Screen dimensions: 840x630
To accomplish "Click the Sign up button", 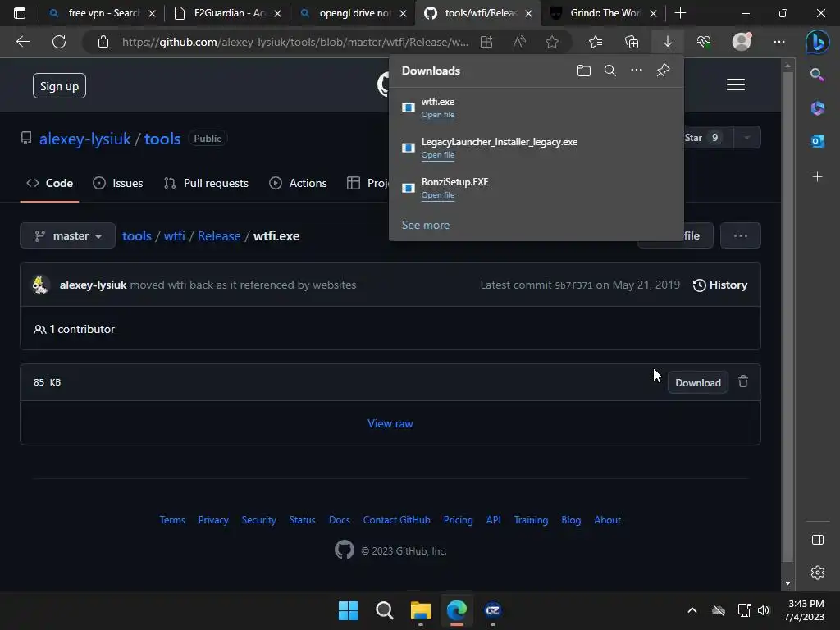I will point(59,85).
